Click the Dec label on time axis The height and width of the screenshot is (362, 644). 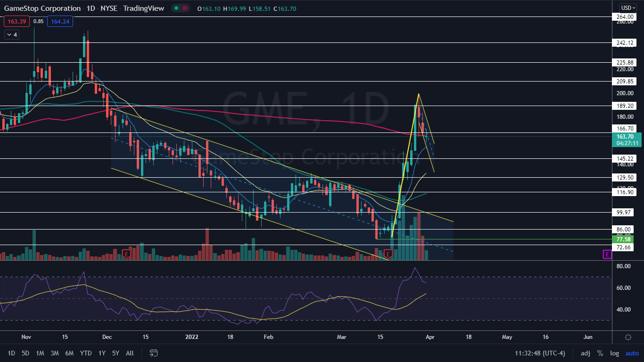(x=107, y=337)
